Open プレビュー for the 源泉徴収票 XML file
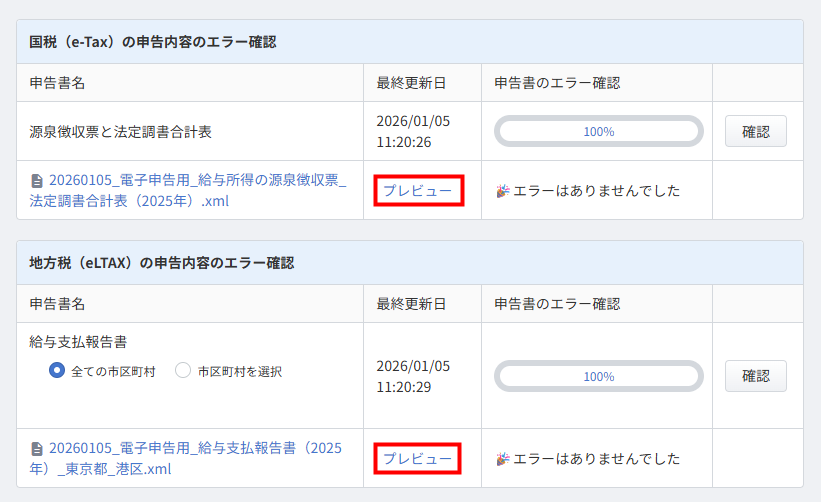Image resolution: width=821 pixels, height=502 pixels. pos(418,190)
